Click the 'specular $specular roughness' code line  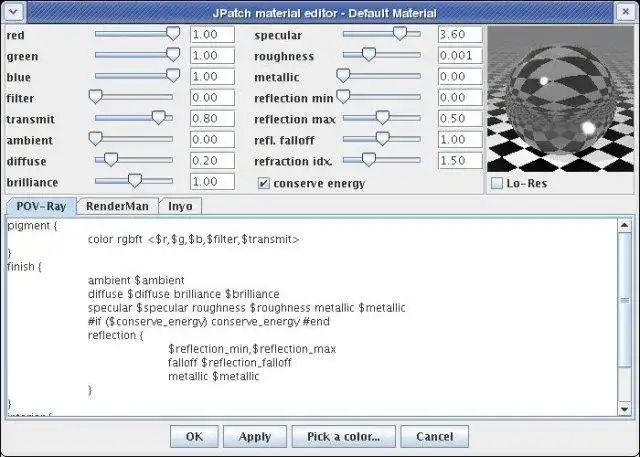247,308
